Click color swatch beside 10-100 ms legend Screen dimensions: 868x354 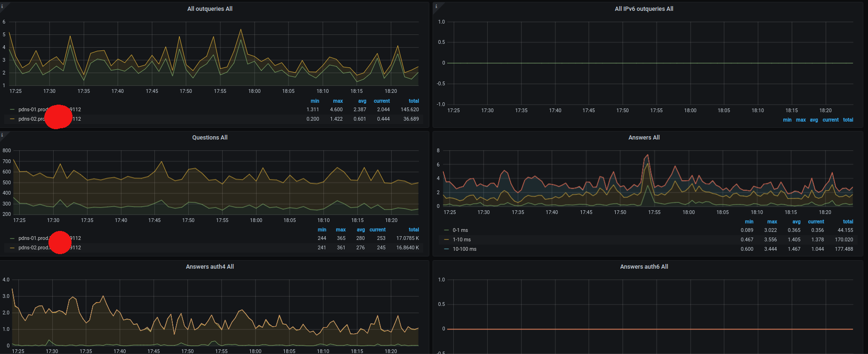[446, 249]
